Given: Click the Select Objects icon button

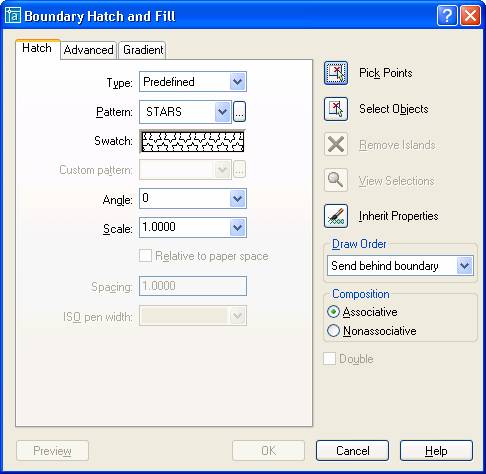Looking at the screenshot, I should pyautogui.click(x=336, y=109).
